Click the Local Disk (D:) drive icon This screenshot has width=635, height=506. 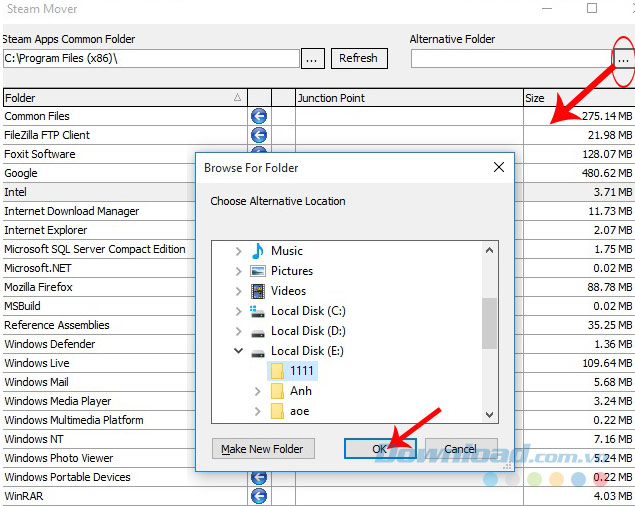[258, 331]
